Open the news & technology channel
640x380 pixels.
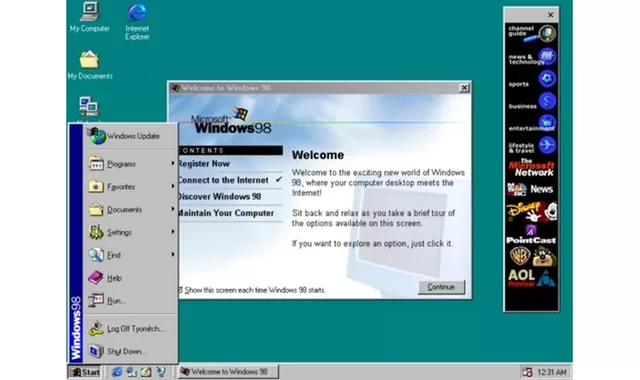pos(531,57)
